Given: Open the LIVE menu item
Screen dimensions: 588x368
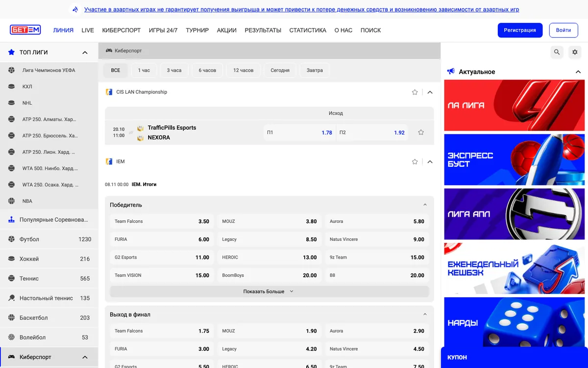Looking at the screenshot, I should click(x=88, y=30).
